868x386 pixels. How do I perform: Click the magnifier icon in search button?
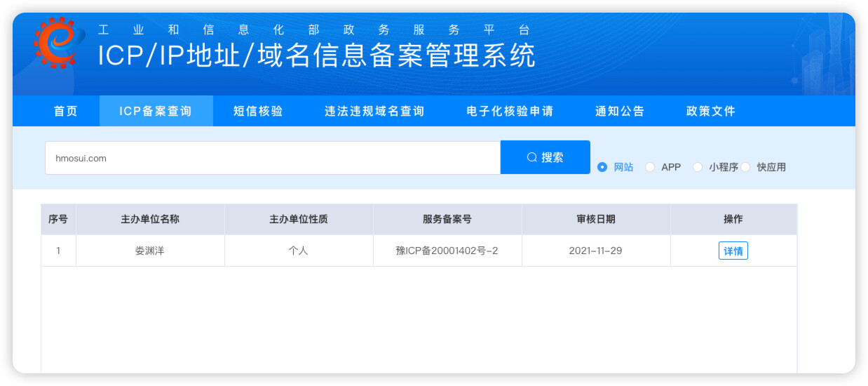click(x=531, y=158)
